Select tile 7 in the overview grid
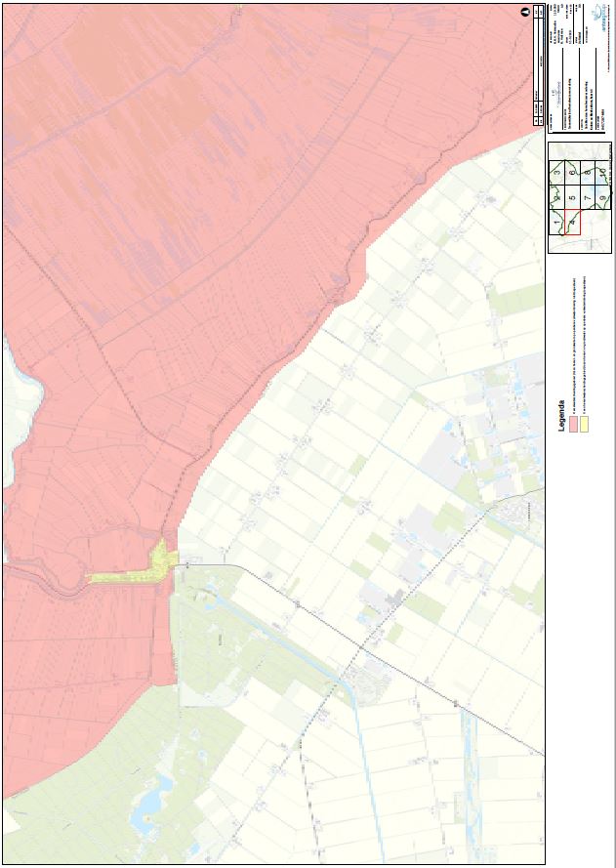Image resolution: width=616 pixels, height=868 pixels. tap(587, 199)
